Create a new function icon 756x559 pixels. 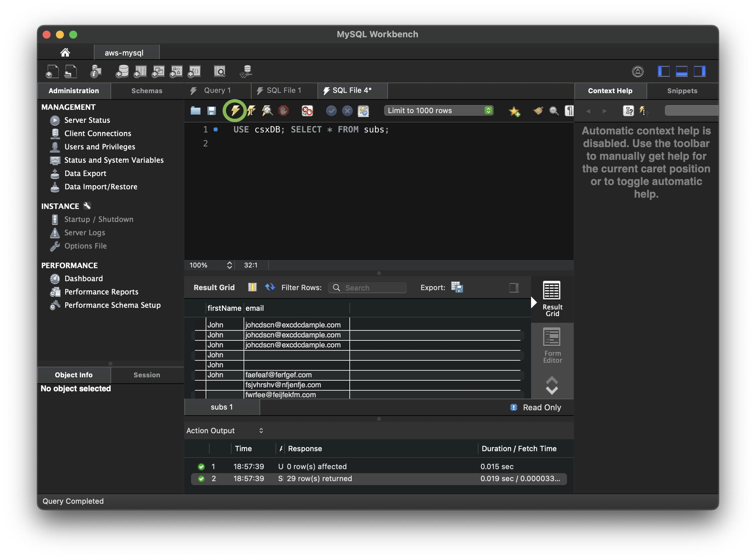(194, 72)
